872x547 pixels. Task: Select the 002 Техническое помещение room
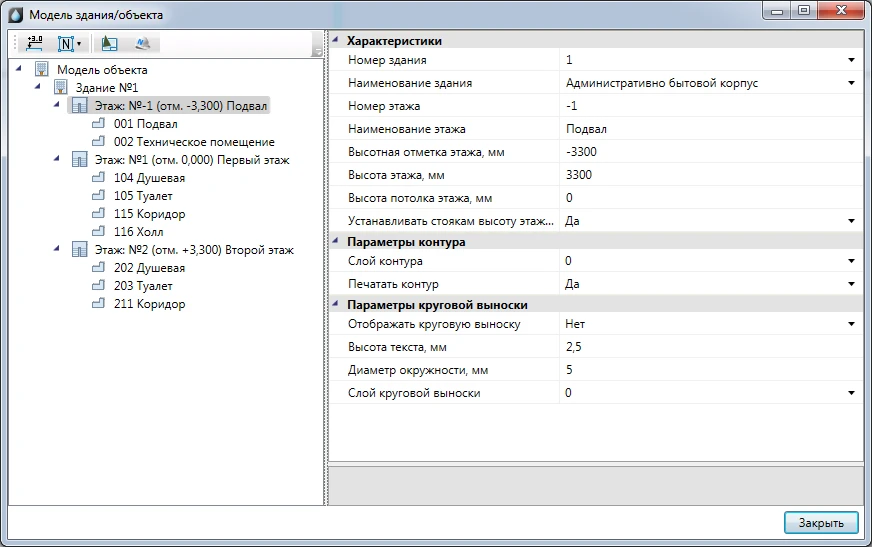point(194,142)
